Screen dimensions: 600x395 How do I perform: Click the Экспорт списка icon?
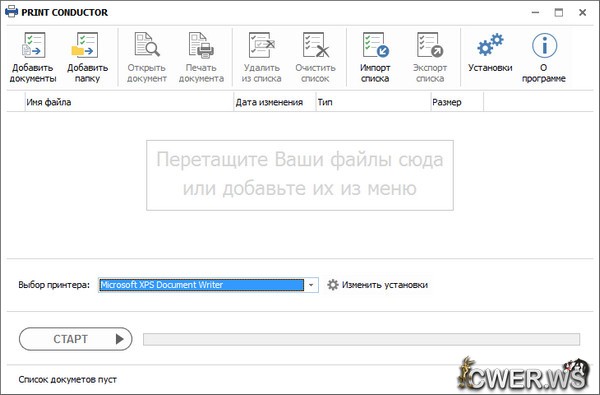click(430, 46)
